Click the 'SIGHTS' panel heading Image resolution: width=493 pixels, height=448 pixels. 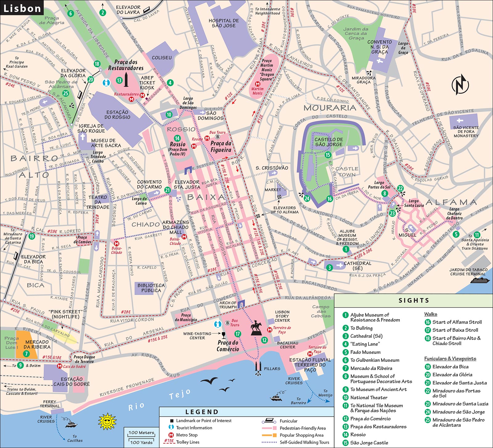click(x=414, y=301)
